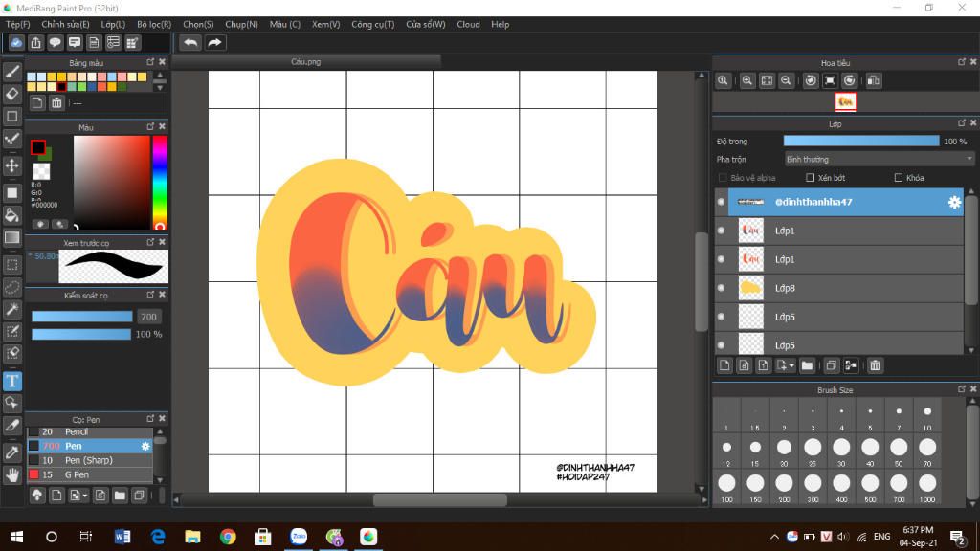Pick brush size 100 preset
Image resolution: width=980 pixels, height=551 pixels.
pos(727,486)
